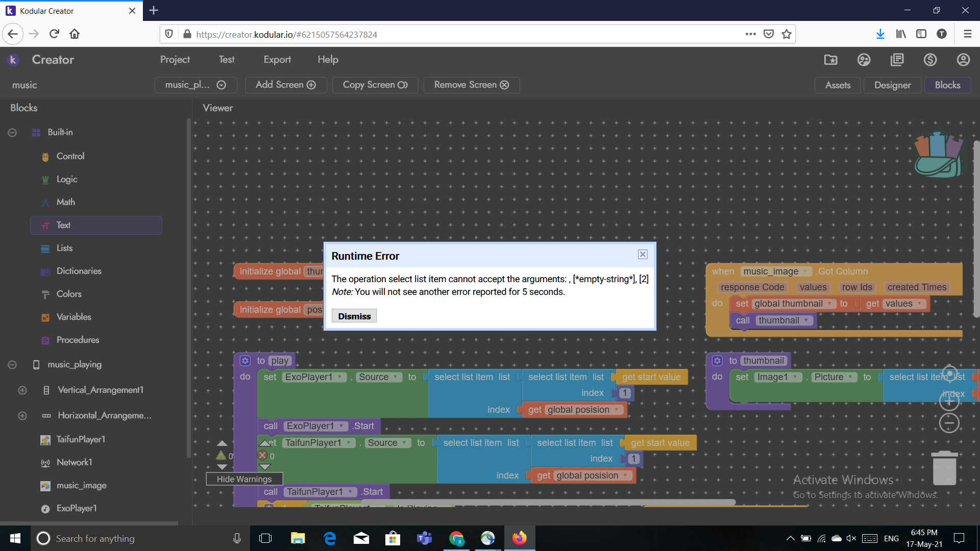Image resolution: width=980 pixels, height=551 pixels.
Task: Open the Export menu
Action: click(x=277, y=60)
